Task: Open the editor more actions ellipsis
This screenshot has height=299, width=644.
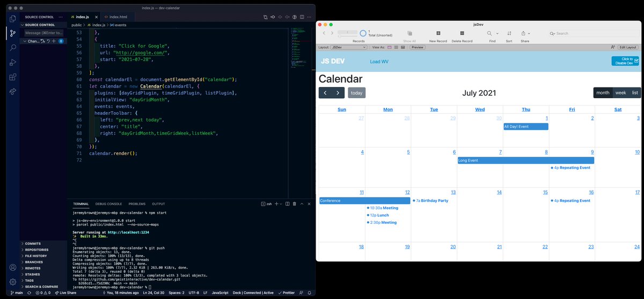Action: 309,17
